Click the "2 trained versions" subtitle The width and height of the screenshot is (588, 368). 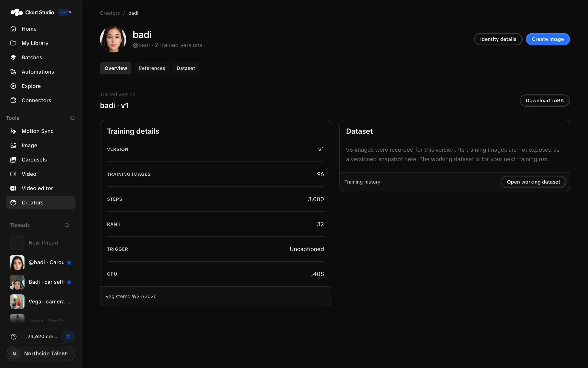click(178, 45)
